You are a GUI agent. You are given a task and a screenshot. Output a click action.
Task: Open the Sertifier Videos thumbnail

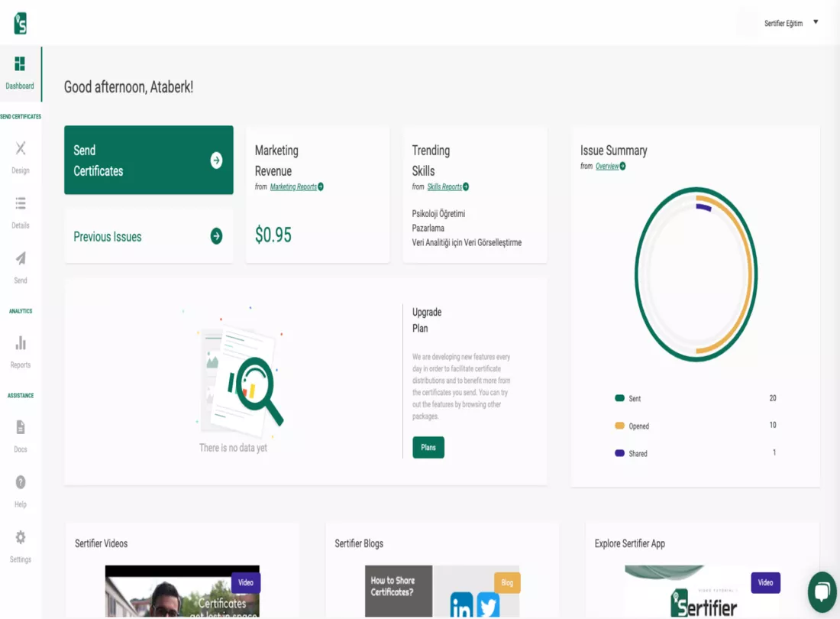click(183, 591)
